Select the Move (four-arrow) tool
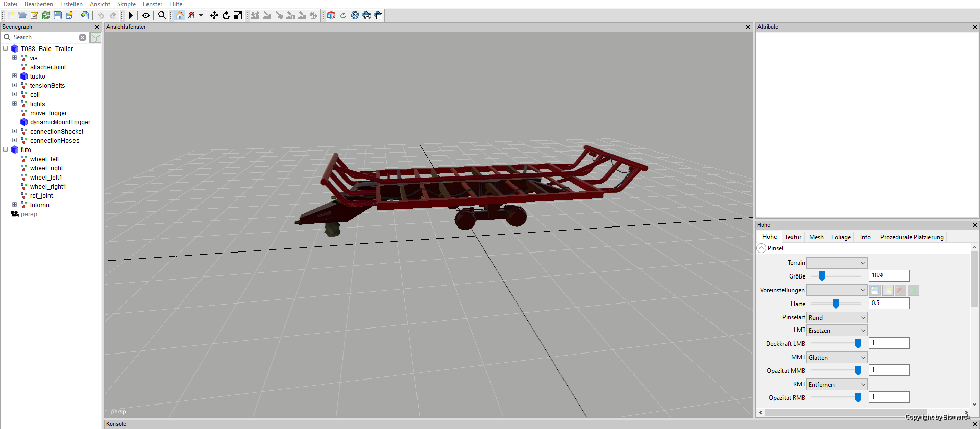980x429 pixels. (x=214, y=15)
